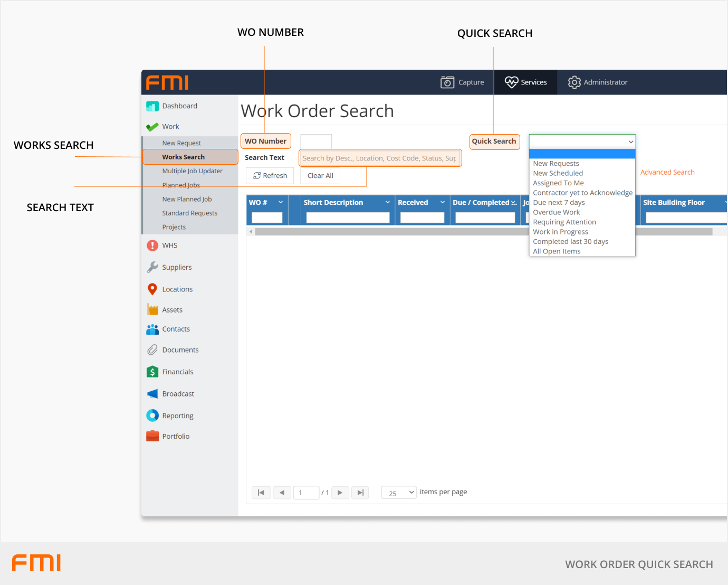Click the Suppliers wrench icon
Image resolution: width=728 pixels, height=585 pixels.
[x=152, y=267]
